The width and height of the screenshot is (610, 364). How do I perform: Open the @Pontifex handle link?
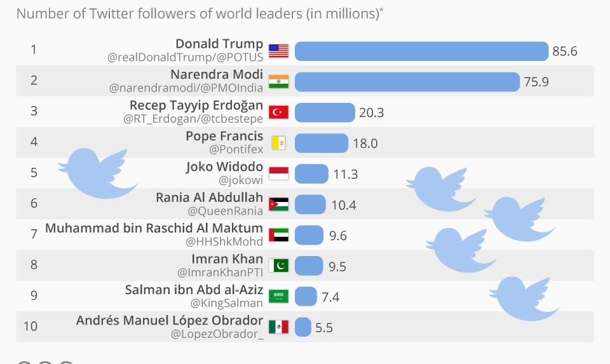tap(235, 150)
